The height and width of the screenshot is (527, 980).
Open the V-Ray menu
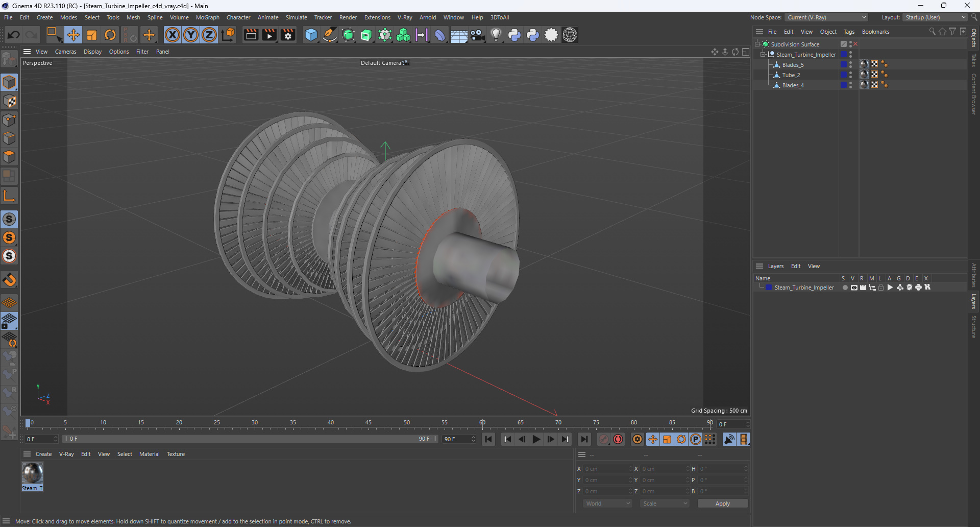405,17
